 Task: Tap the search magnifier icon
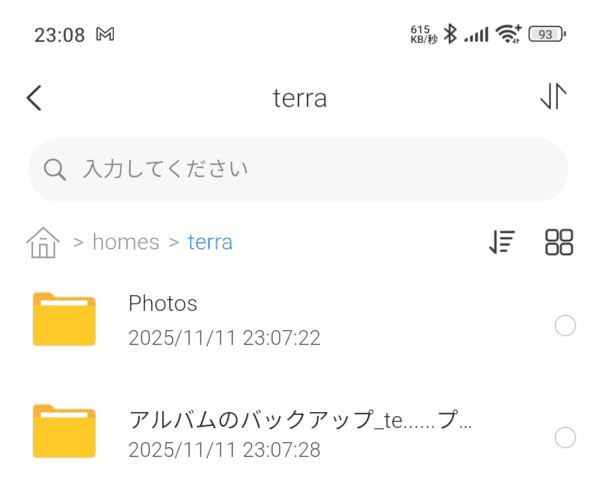click(x=56, y=169)
